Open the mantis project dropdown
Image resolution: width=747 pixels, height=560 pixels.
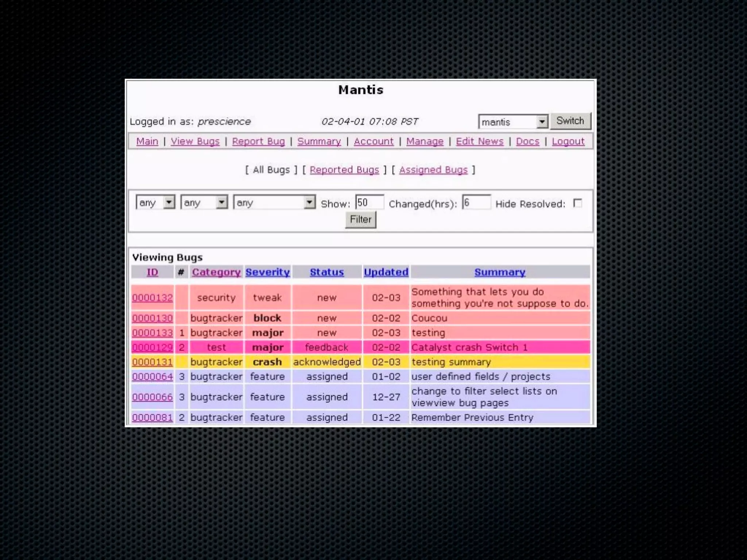542,121
